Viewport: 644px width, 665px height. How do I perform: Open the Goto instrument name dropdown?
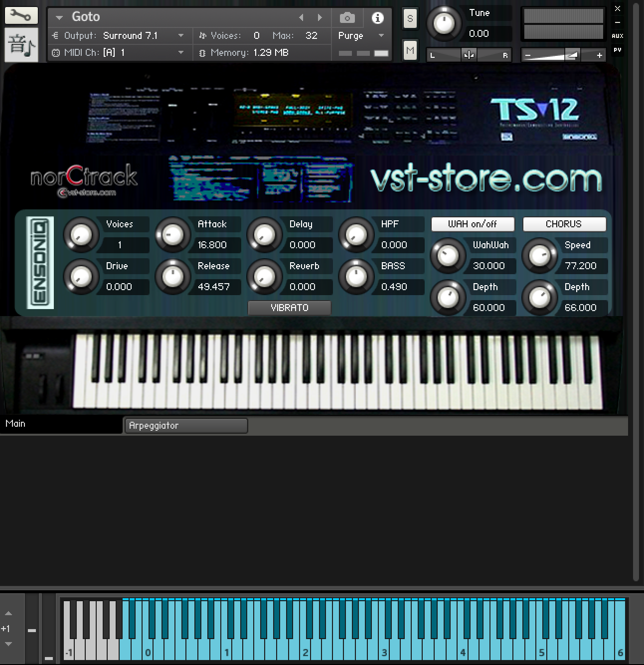click(x=59, y=17)
